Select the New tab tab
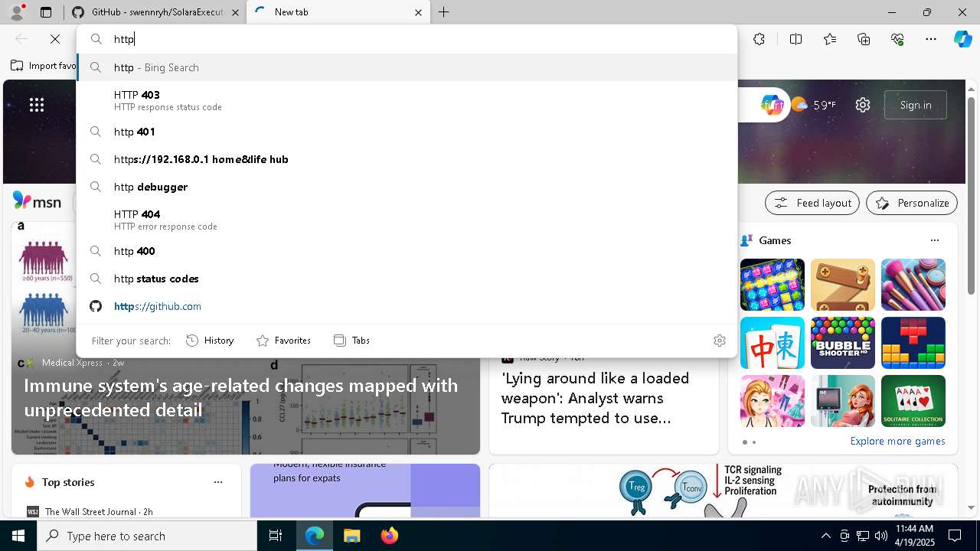This screenshot has width=980, height=551. pyautogui.click(x=337, y=12)
